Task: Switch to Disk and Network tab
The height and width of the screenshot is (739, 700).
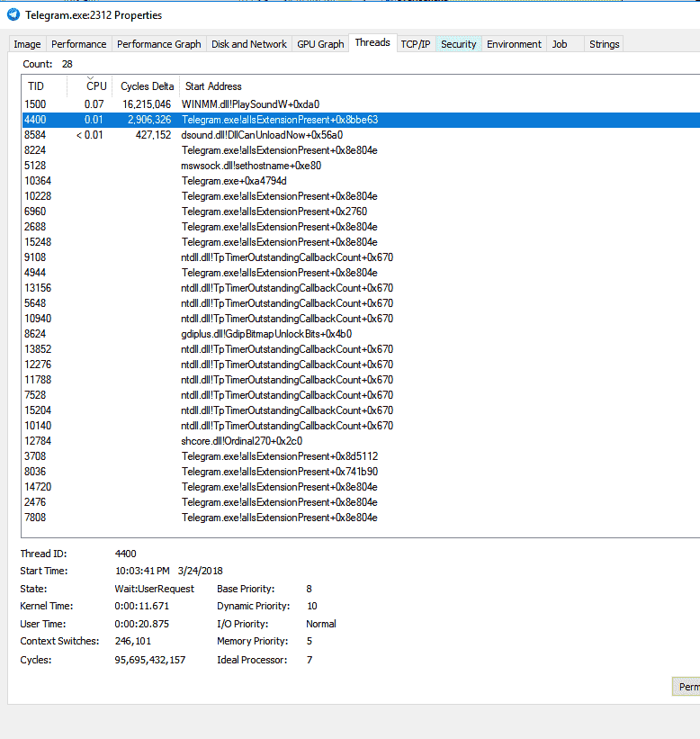Action: click(248, 44)
